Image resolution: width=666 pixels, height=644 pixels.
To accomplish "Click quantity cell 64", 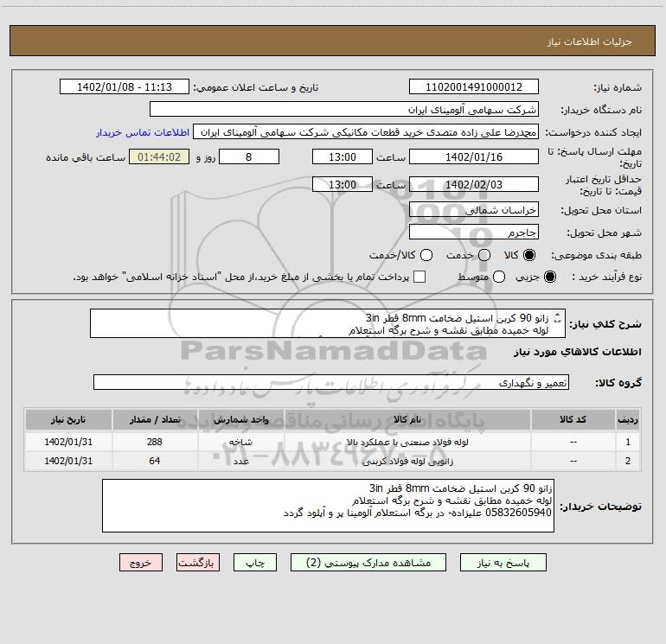I will (155, 461).
